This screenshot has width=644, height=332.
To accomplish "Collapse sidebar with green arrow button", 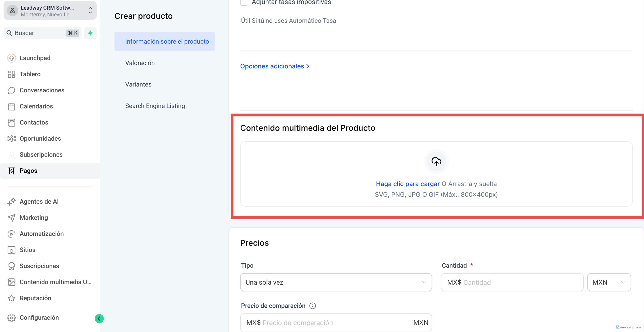I will (x=99, y=319).
